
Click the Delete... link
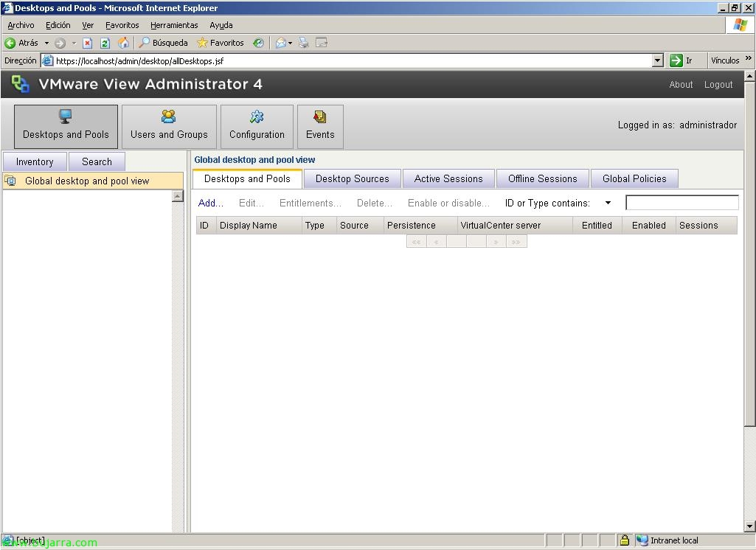(374, 203)
